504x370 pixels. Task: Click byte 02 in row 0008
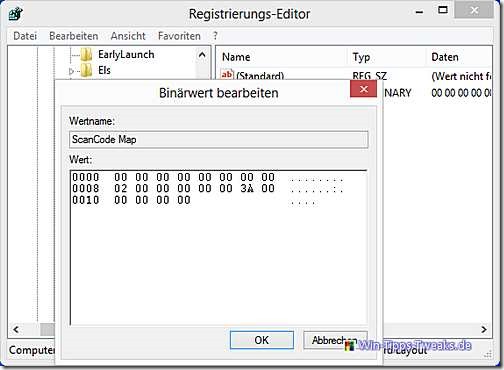click(x=120, y=188)
